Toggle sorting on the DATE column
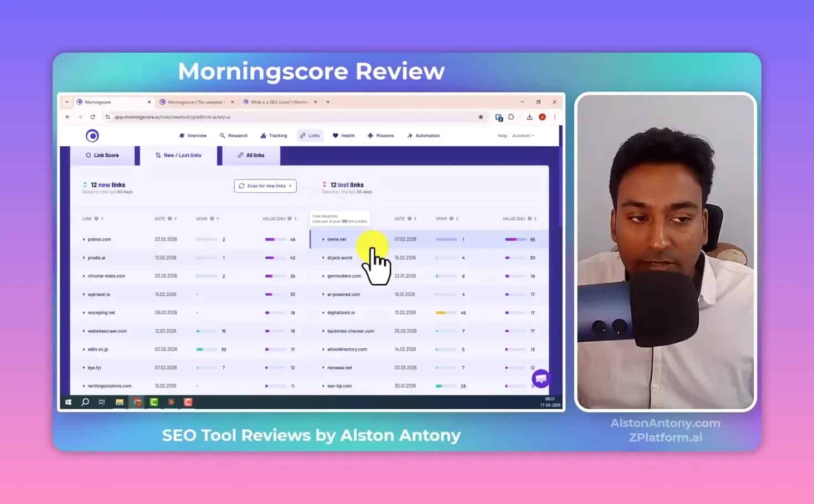 175,218
